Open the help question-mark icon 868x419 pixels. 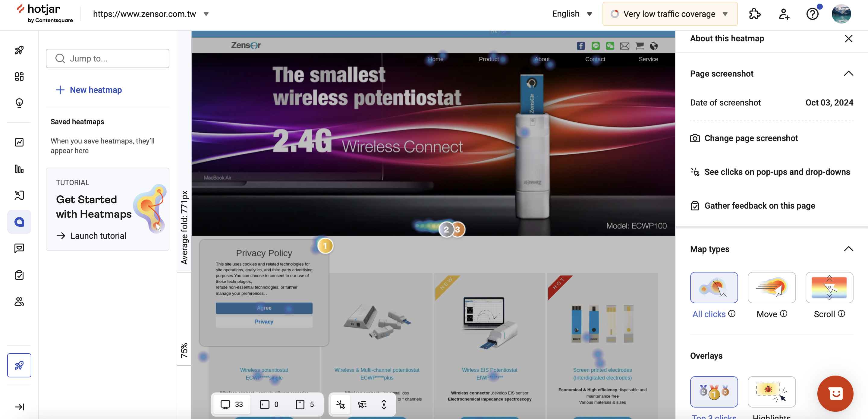tap(813, 14)
